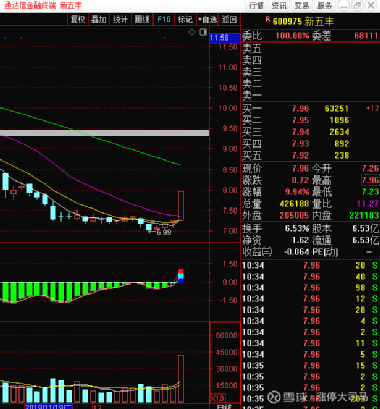
Task: Open the 服务 menu
Action: (324, 5)
